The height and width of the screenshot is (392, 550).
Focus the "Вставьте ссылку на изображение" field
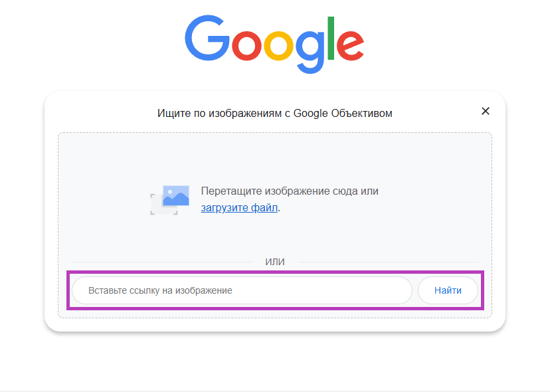coord(242,290)
